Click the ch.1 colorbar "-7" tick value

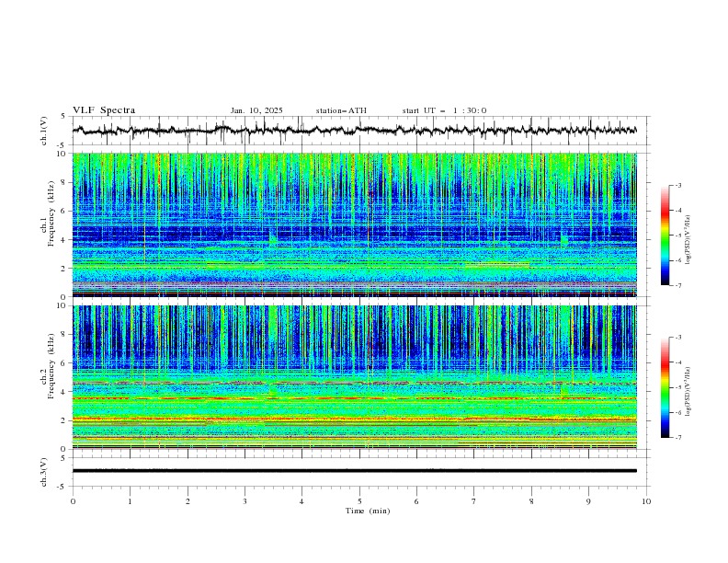[x=678, y=285]
